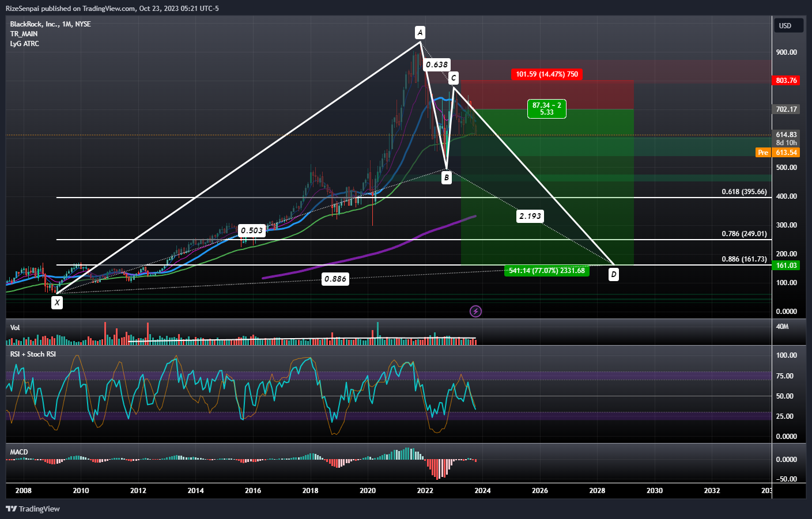
Task: Click the TR_MAIN indicator label
Action: coord(24,34)
